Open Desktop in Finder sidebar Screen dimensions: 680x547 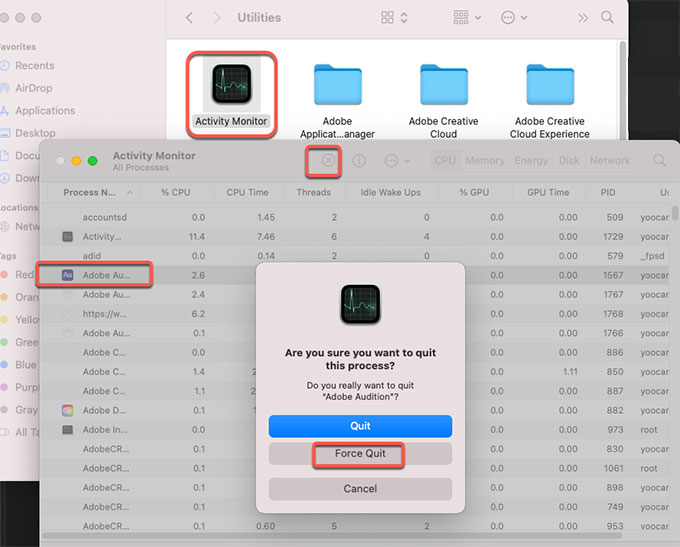28,133
